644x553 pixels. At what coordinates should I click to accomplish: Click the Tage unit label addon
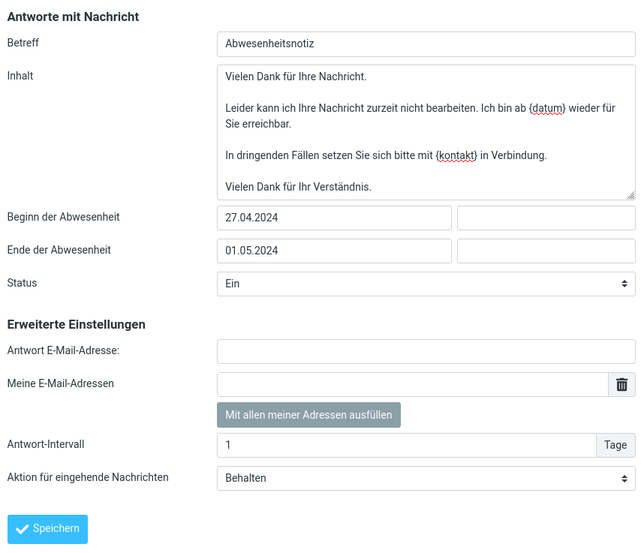click(616, 445)
